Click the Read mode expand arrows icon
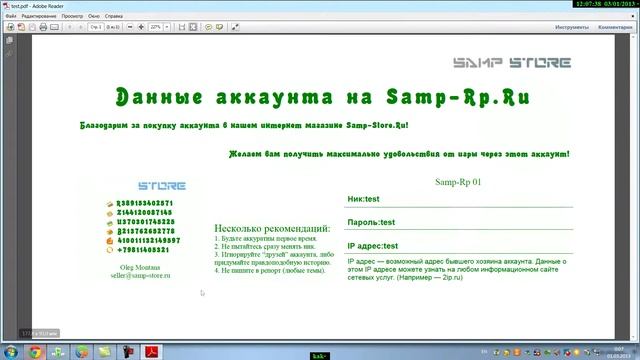640x360 pixels. tap(235, 27)
